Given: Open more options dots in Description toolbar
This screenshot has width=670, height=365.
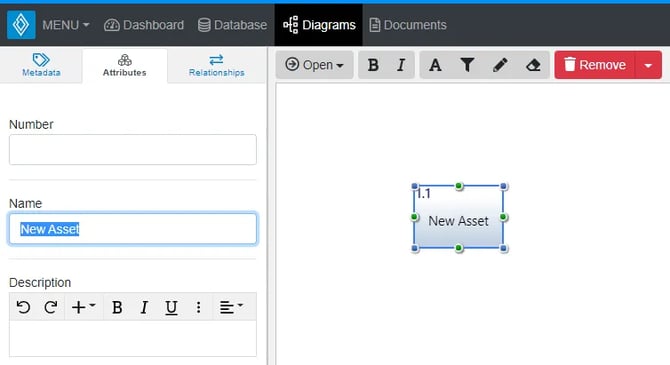Looking at the screenshot, I should coord(198,307).
